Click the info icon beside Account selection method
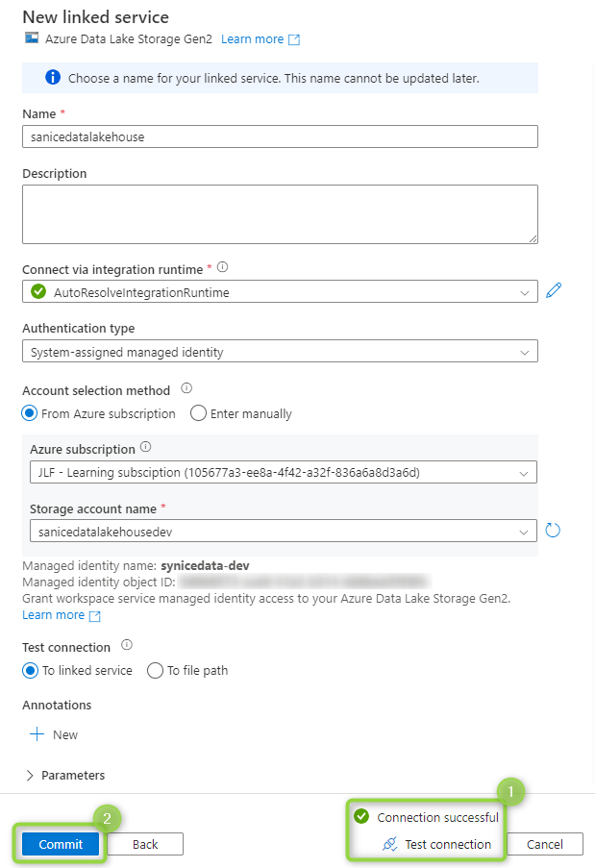 186,388
